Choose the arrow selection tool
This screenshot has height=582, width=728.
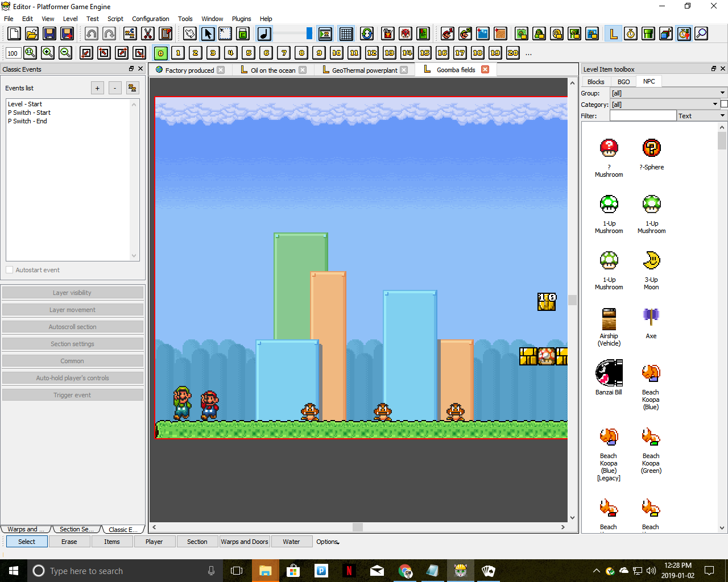coord(208,34)
